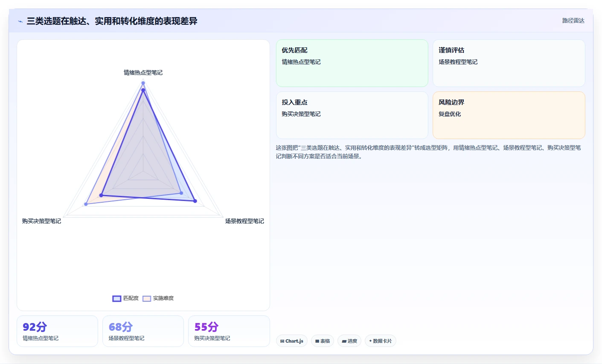Click the 进度 chip icon
Viewport: 602px width, 364px height.
click(x=344, y=341)
